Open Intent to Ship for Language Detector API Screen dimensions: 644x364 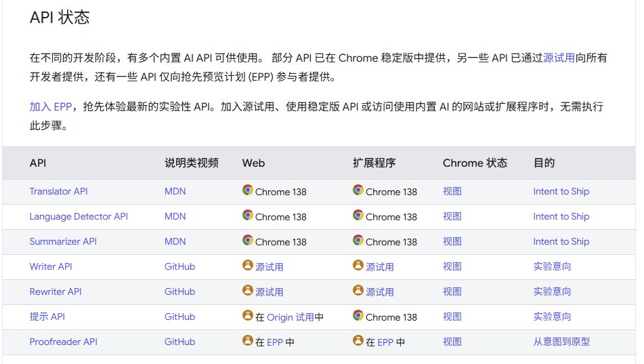tap(561, 216)
